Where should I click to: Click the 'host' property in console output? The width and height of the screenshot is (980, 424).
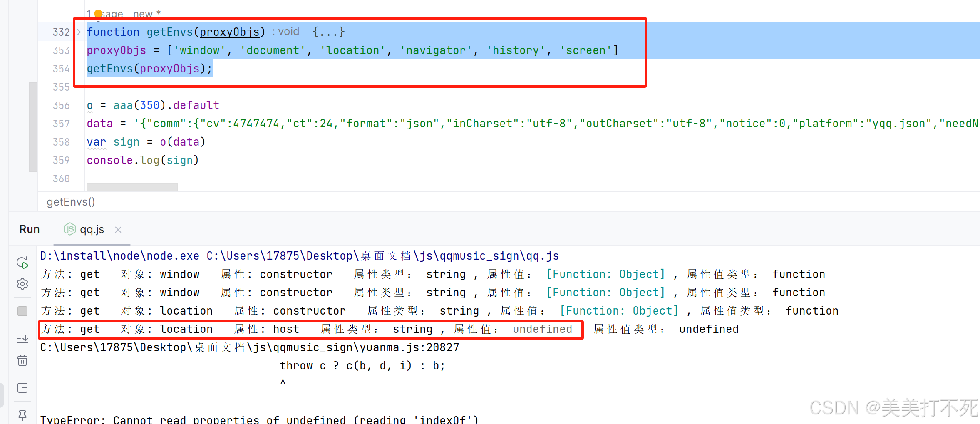click(x=286, y=329)
